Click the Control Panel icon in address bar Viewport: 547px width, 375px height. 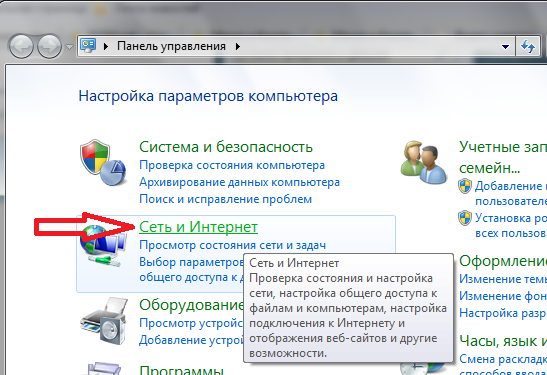88,46
